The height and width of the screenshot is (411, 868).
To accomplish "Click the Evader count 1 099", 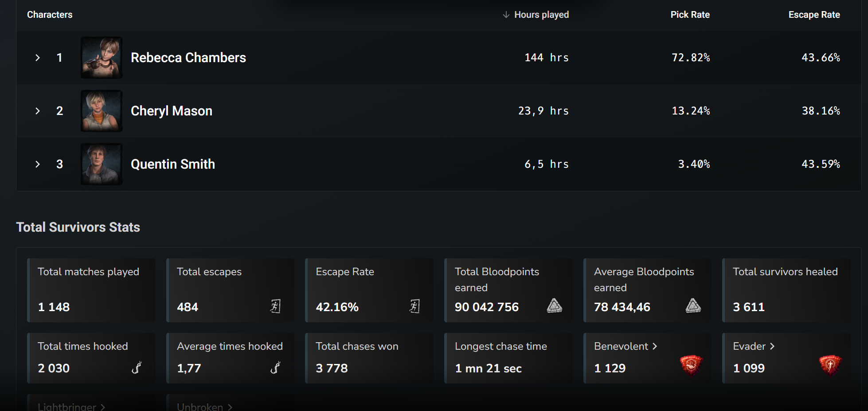I will pyautogui.click(x=749, y=368).
